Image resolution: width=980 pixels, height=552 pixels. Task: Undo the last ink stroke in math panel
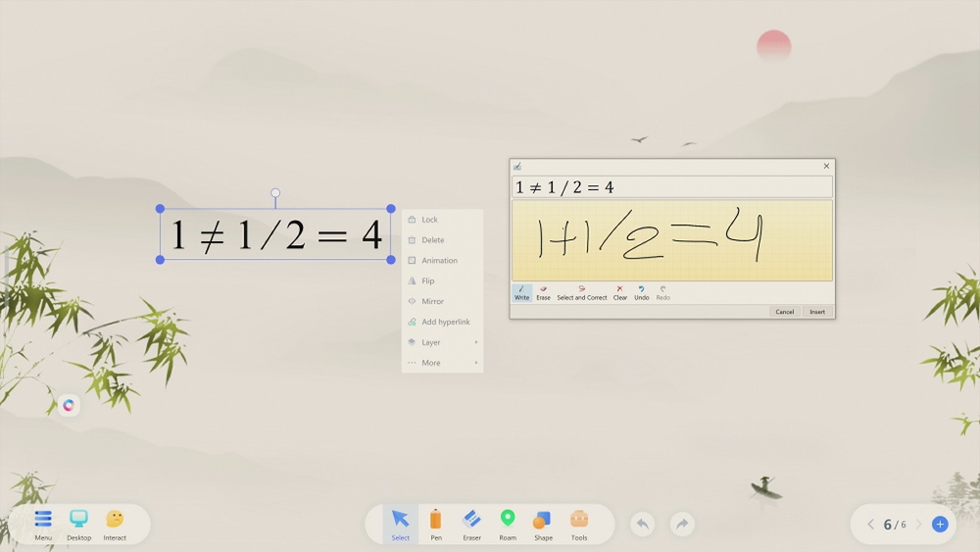click(x=641, y=293)
